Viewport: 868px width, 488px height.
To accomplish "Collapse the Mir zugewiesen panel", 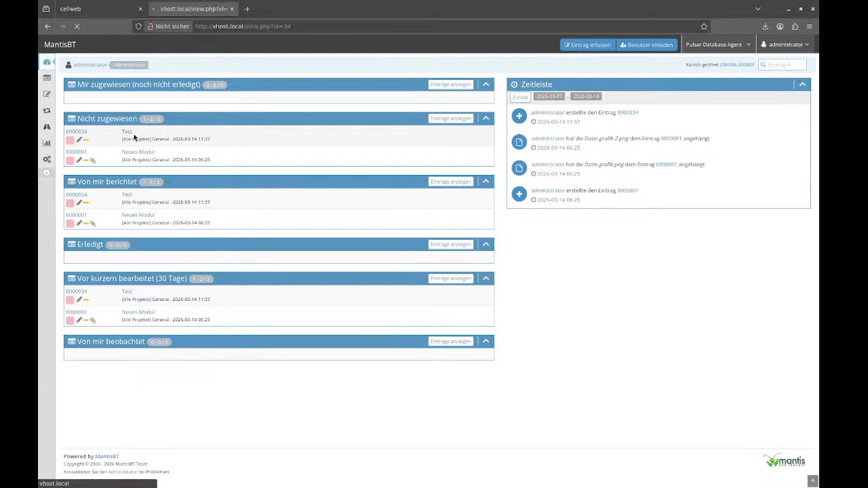I will (x=486, y=85).
